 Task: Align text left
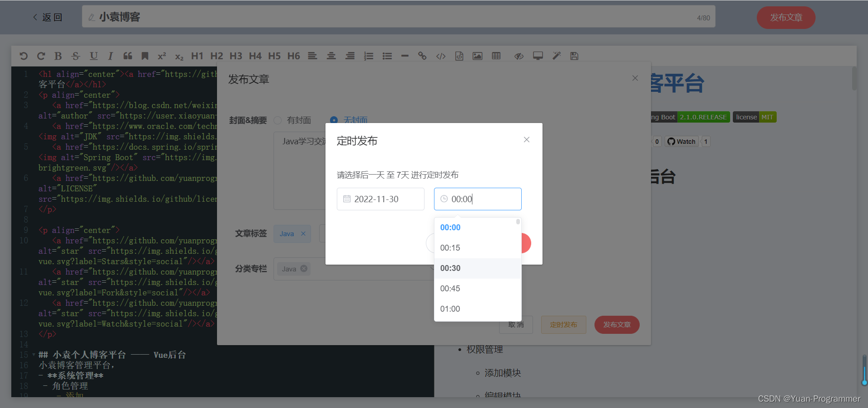pos(312,56)
